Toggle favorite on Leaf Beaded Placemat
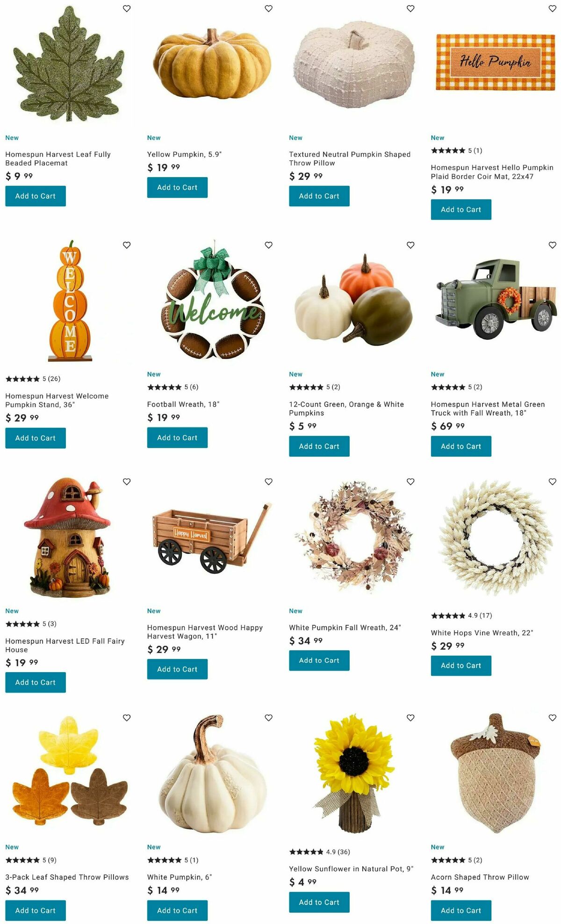The width and height of the screenshot is (561, 924). point(127,8)
